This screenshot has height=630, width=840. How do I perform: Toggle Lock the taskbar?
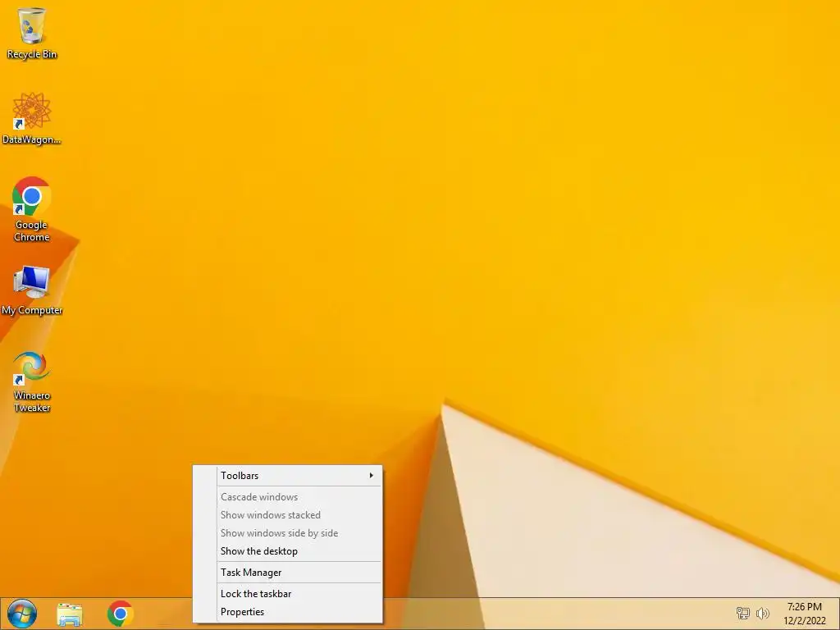coord(288,594)
